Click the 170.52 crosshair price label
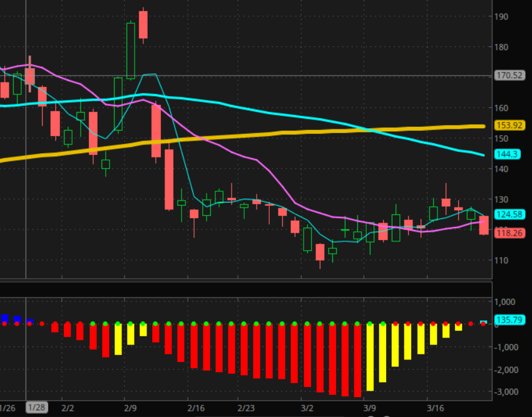Viewport: 532px width, 417px height. pyautogui.click(x=509, y=75)
